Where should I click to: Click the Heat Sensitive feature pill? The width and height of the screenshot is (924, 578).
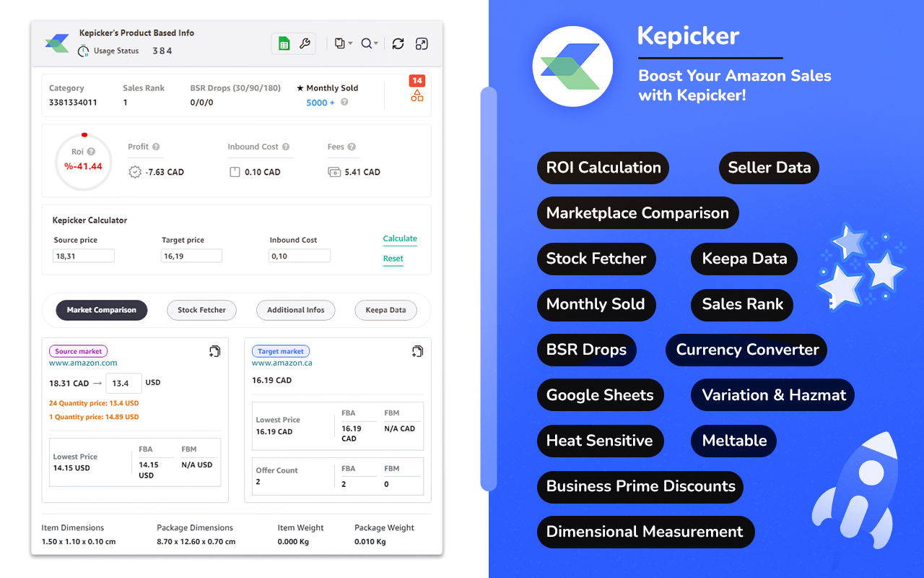point(600,441)
